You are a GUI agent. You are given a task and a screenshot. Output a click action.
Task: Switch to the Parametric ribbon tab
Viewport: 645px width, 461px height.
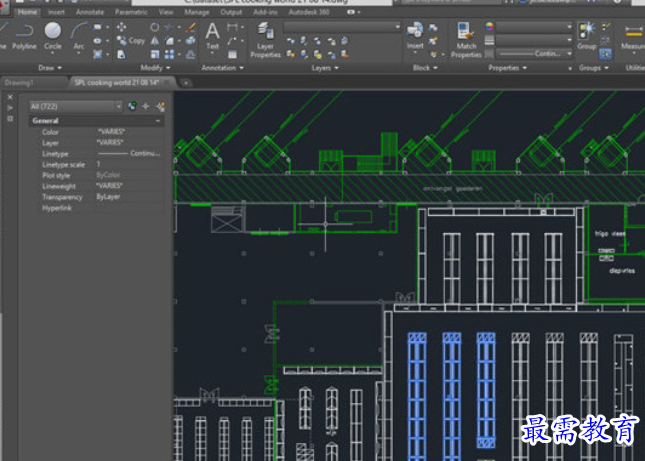[x=131, y=12]
